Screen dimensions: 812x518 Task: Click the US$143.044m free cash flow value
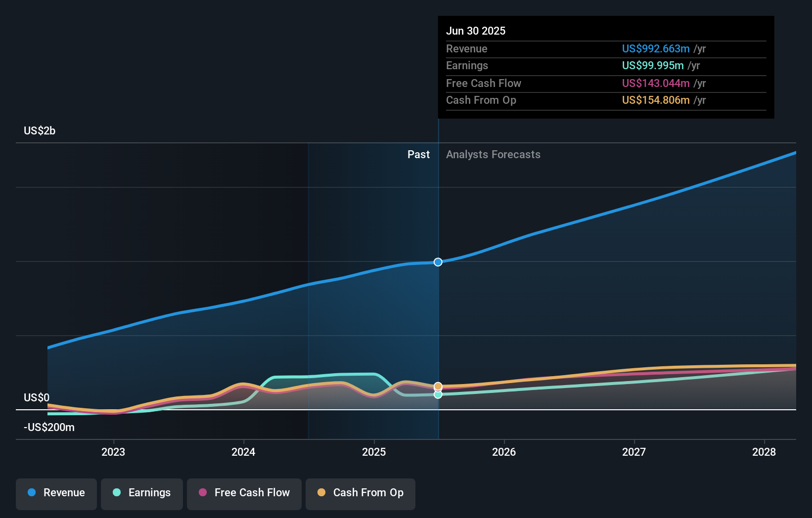tap(656, 83)
